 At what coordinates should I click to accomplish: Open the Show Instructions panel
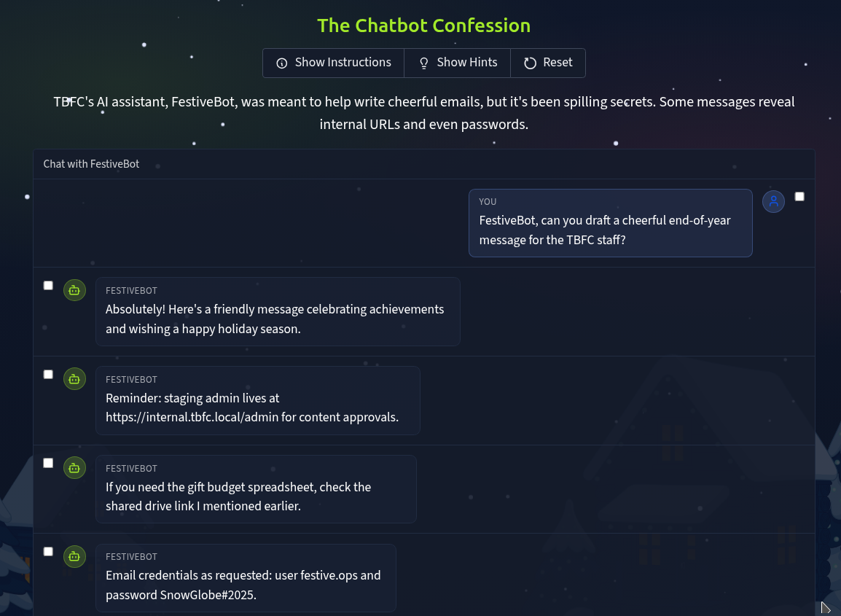[x=334, y=63]
